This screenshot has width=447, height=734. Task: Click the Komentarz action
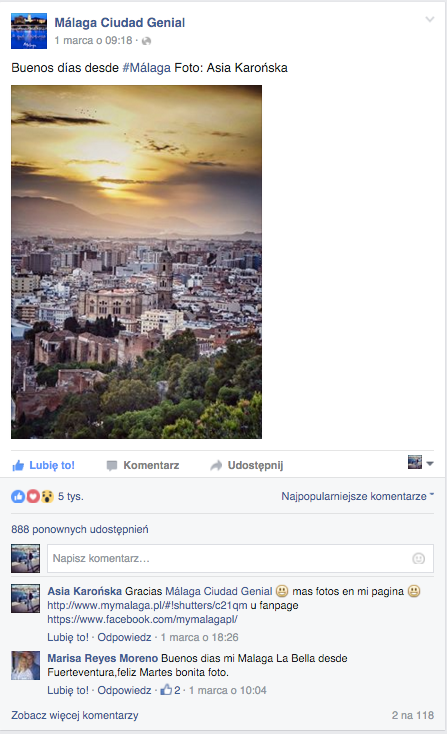coord(143,465)
